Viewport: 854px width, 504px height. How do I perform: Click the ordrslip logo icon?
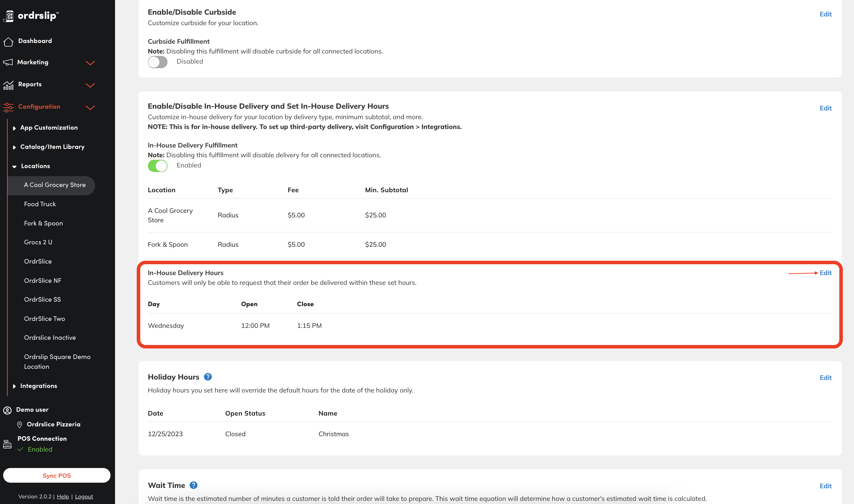tap(9, 16)
